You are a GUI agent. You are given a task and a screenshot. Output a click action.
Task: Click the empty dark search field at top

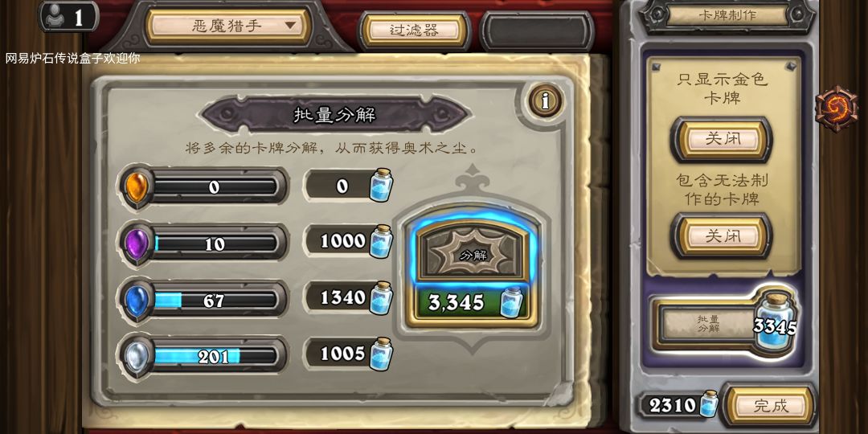click(x=537, y=31)
